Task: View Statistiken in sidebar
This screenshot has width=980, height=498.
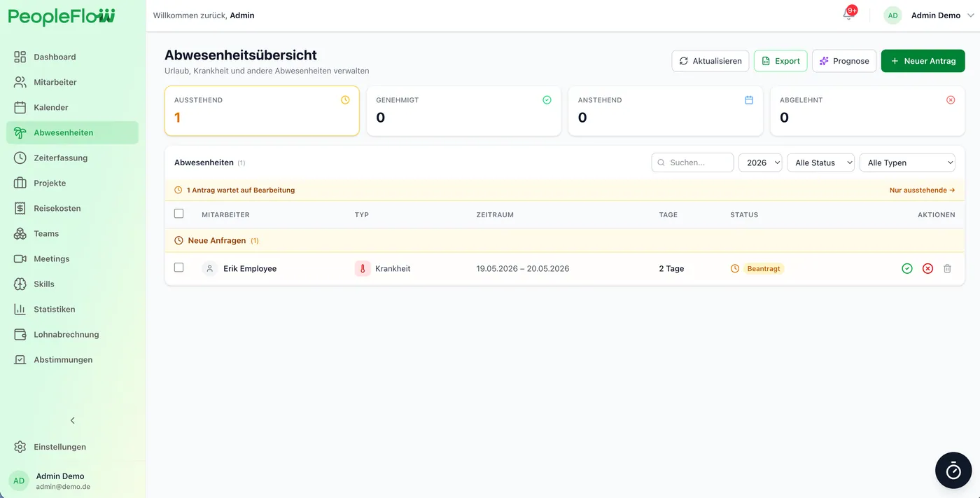Action: 73,309
